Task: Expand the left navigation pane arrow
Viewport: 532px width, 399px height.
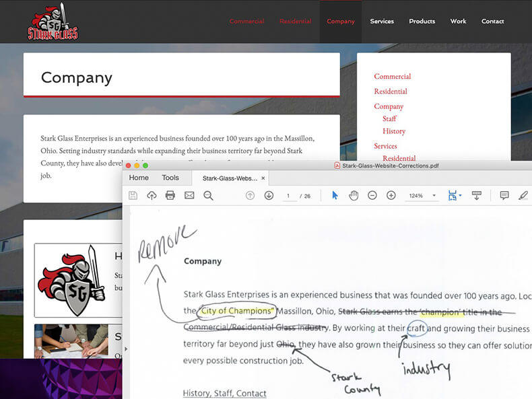Action: point(126,349)
